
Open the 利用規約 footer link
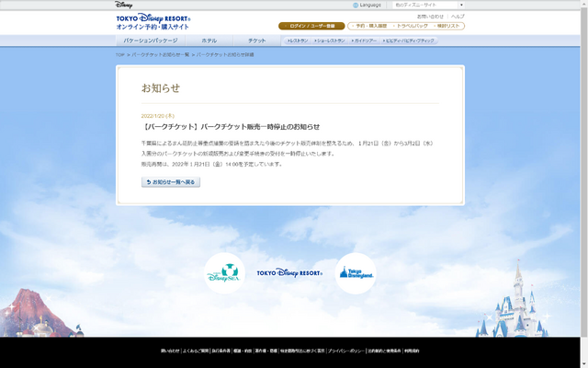(412, 351)
